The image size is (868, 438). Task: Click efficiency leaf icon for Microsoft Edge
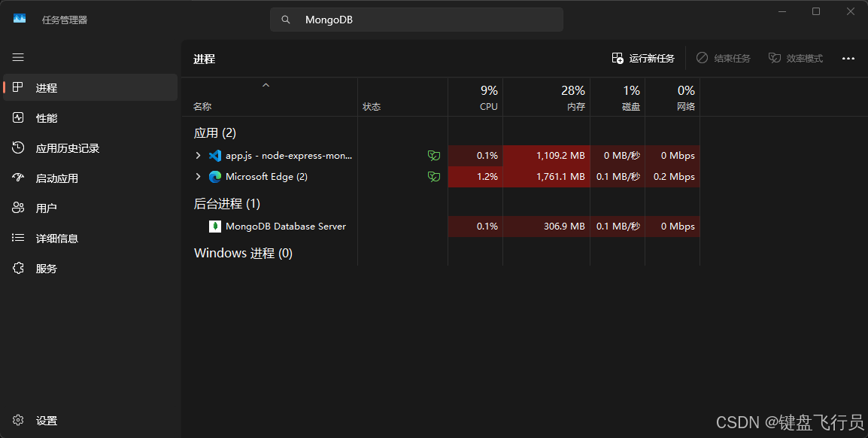[434, 177]
